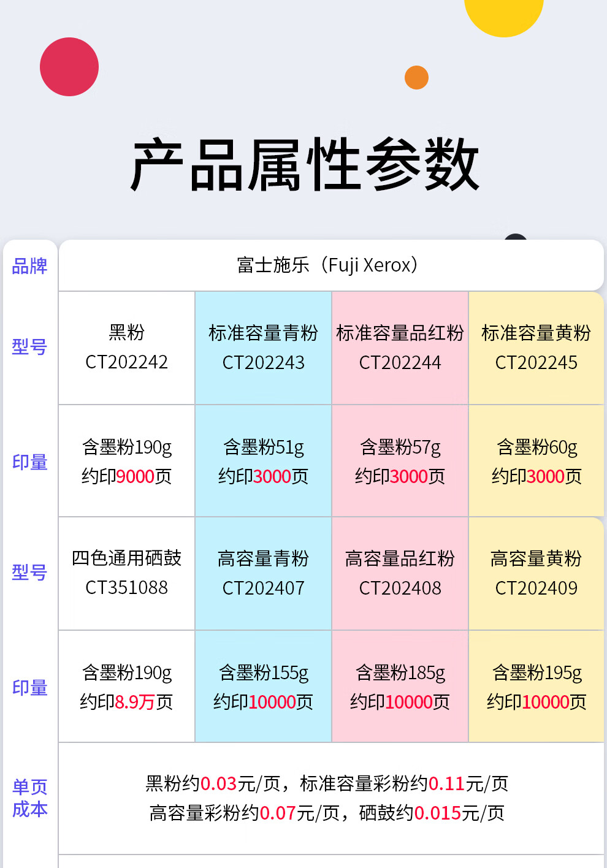Select the 标准容量青粉 CT202243 cell

point(264,348)
